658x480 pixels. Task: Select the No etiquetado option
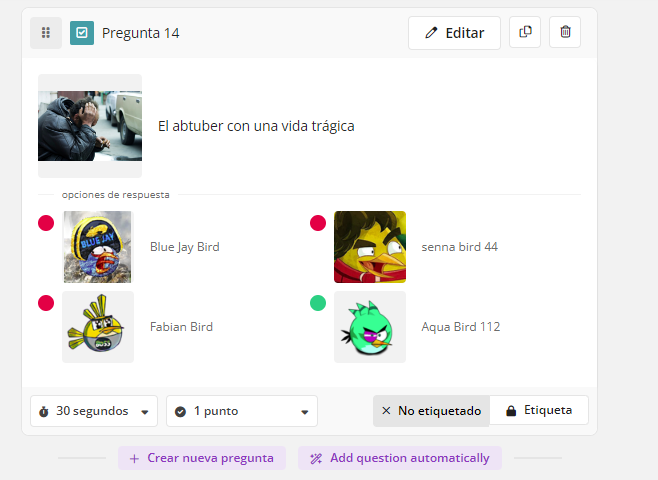click(431, 411)
